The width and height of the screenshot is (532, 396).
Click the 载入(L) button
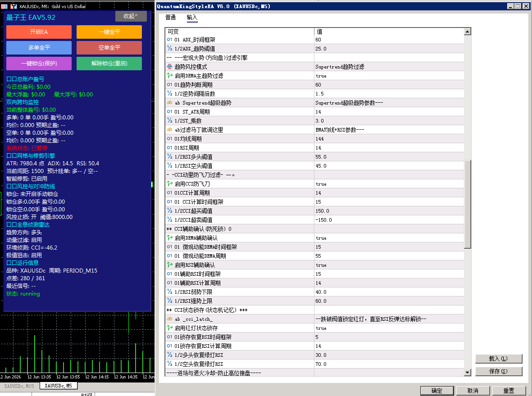point(498,359)
